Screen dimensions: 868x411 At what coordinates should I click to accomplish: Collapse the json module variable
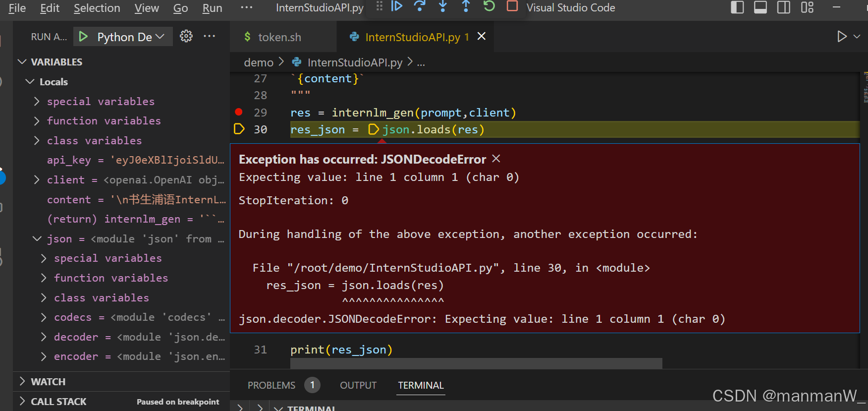click(37, 238)
